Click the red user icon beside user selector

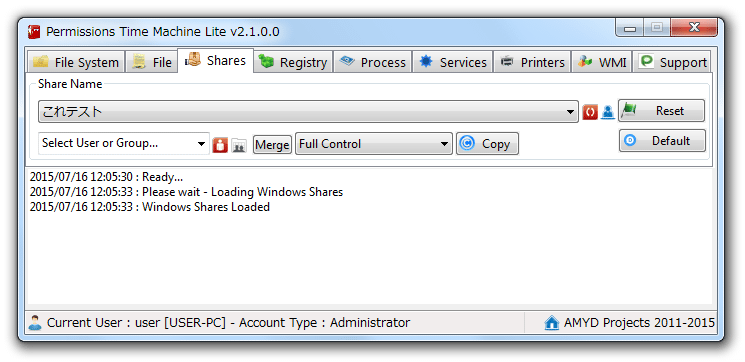coord(220,145)
